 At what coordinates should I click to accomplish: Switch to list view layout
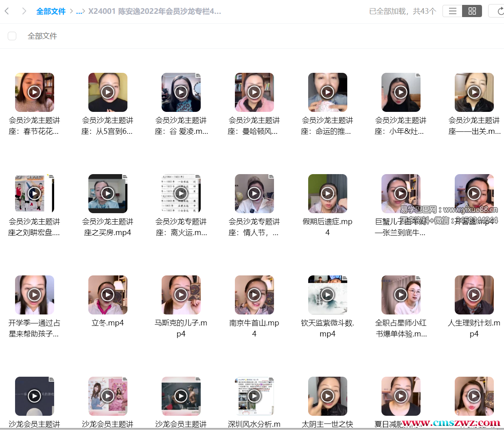pyautogui.click(x=452, y=11)
